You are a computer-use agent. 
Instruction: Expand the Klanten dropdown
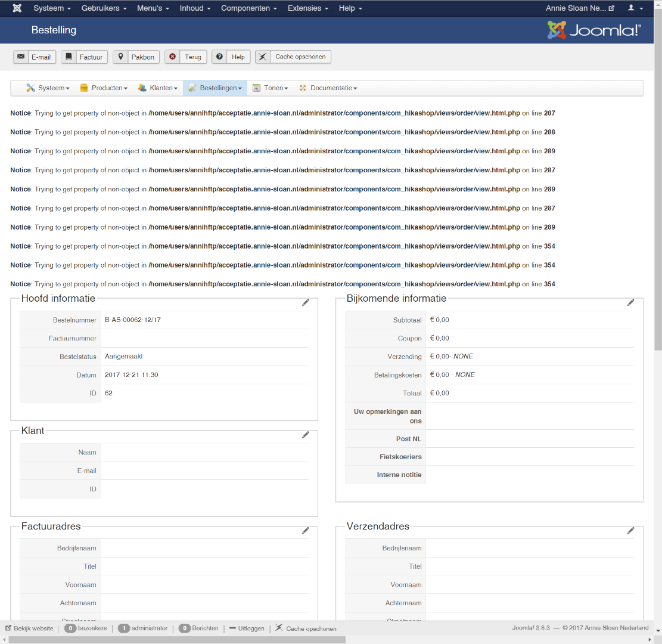point(158,88)
